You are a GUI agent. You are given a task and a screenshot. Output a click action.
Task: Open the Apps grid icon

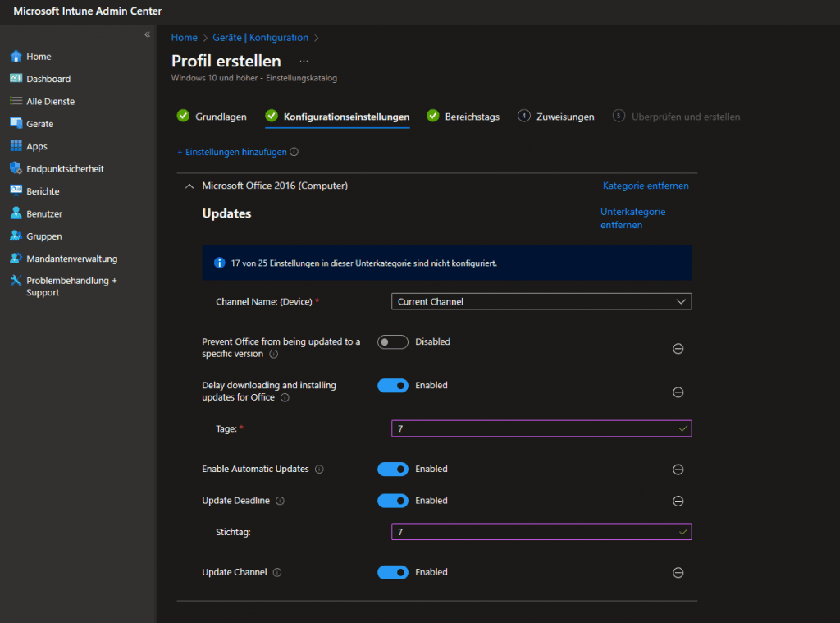click(16, 146)
